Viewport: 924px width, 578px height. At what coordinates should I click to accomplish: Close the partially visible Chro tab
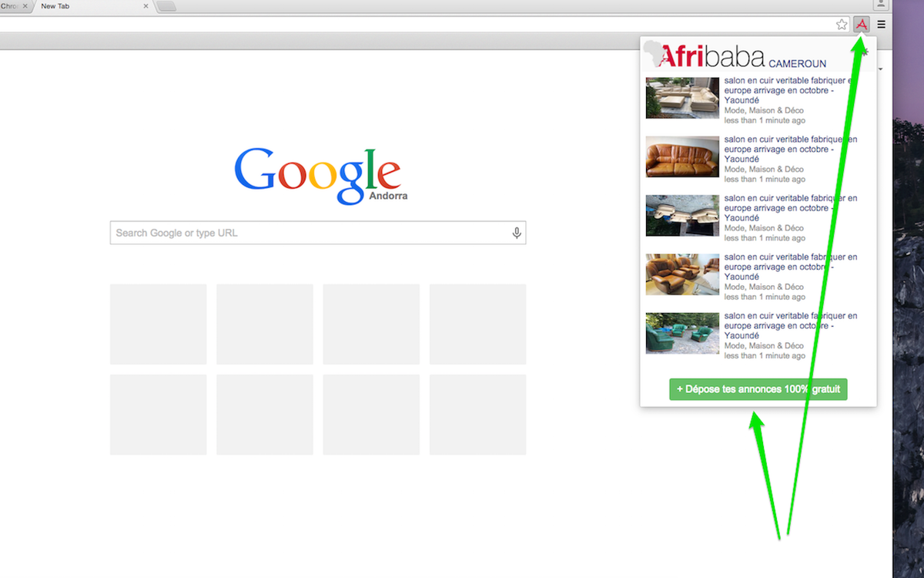pyautogui.click(x=25, y=6)
